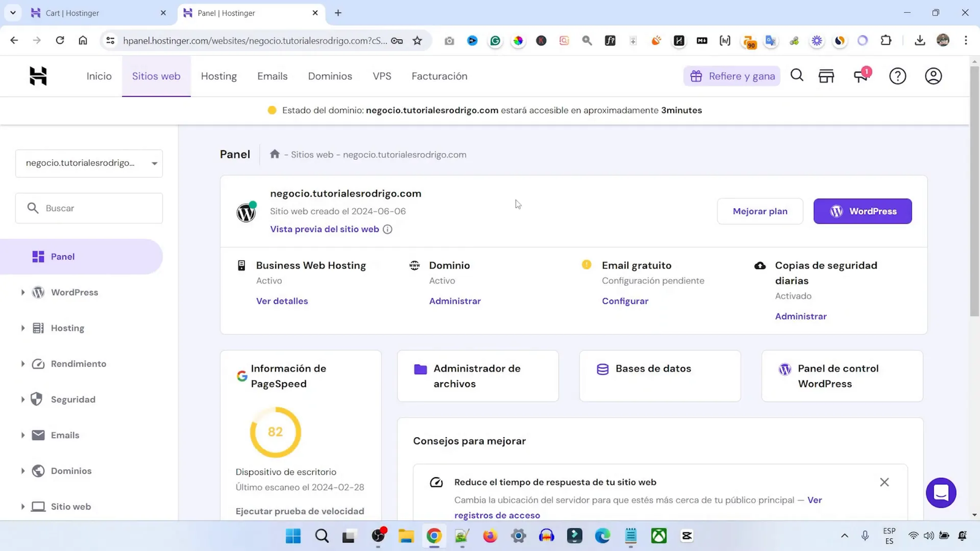This screenshot has width=980, height=551.
Task: Click the Buscar search field
Action: [89, 208]
